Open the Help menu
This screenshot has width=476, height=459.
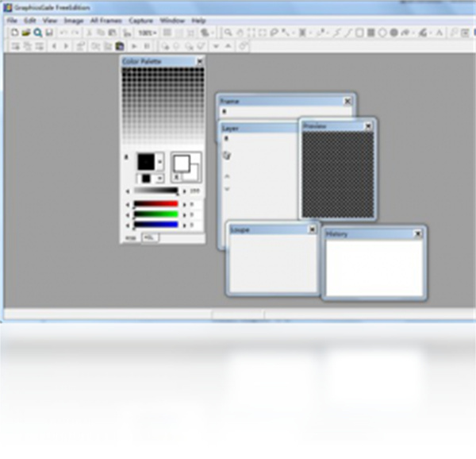coord(198,21)
